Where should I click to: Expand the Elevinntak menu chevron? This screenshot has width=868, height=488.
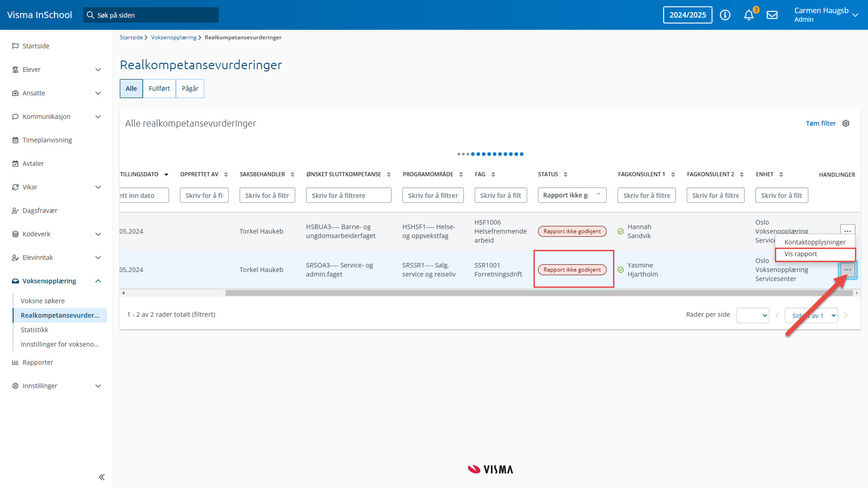point(98,258)
